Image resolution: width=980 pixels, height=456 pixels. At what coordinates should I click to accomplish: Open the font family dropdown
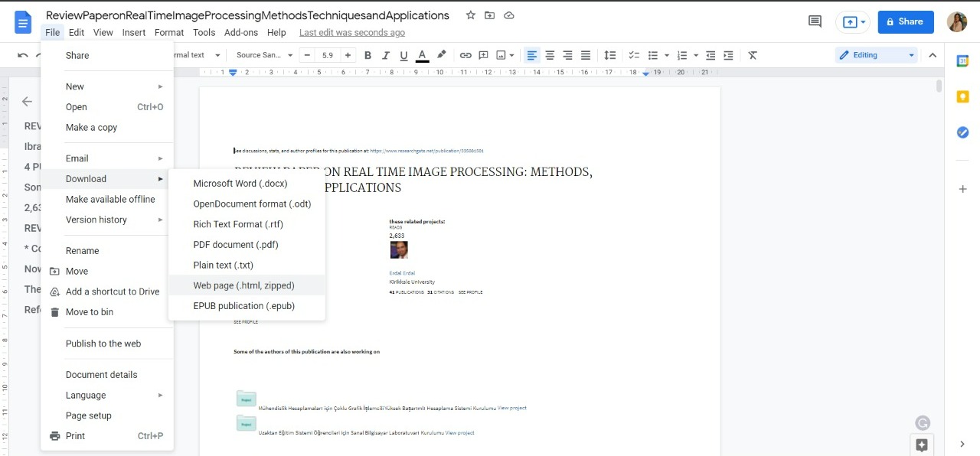(264, 55)
